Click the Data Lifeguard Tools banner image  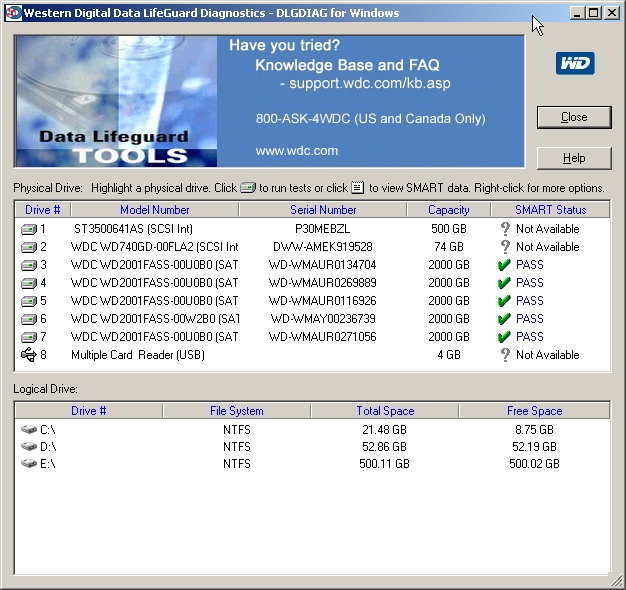click(116, 101)
